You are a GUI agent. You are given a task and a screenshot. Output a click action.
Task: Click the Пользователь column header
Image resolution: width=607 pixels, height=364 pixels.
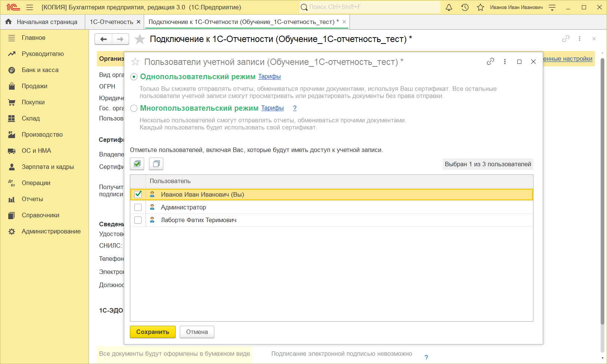click(339, 181)
